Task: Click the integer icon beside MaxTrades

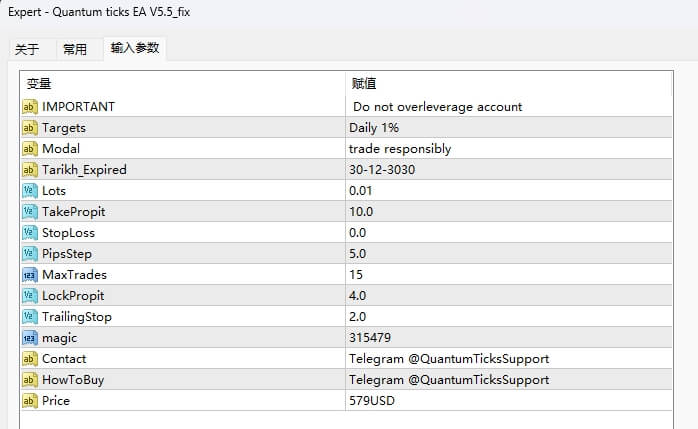Action: tap(29, 275)
